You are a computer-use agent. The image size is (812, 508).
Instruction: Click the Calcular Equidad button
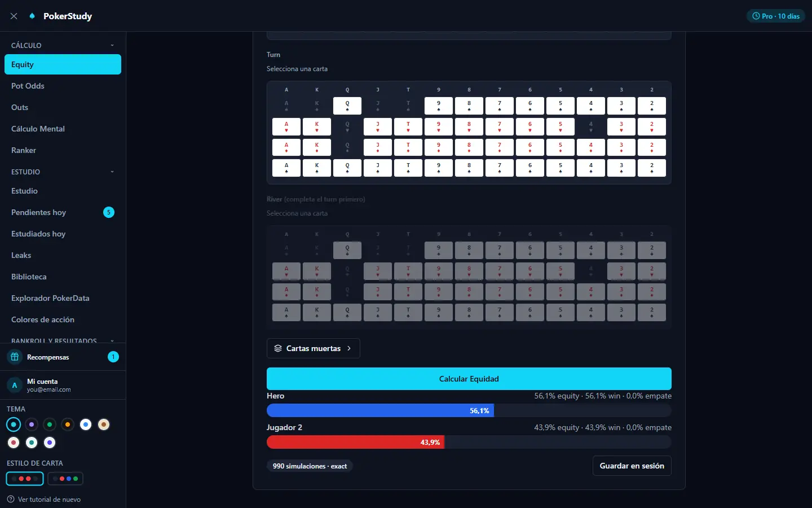click(469, 379)
